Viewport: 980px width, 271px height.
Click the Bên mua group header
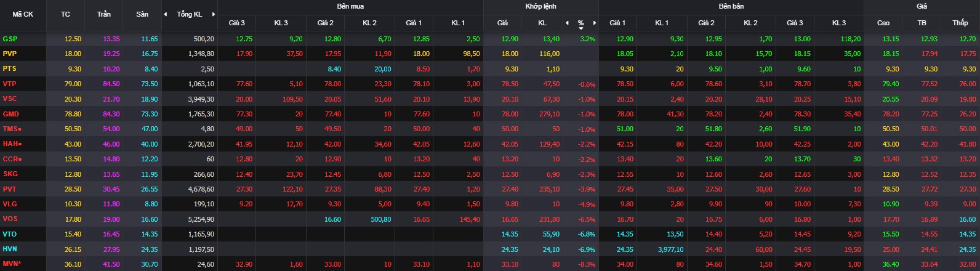(350, 6)
